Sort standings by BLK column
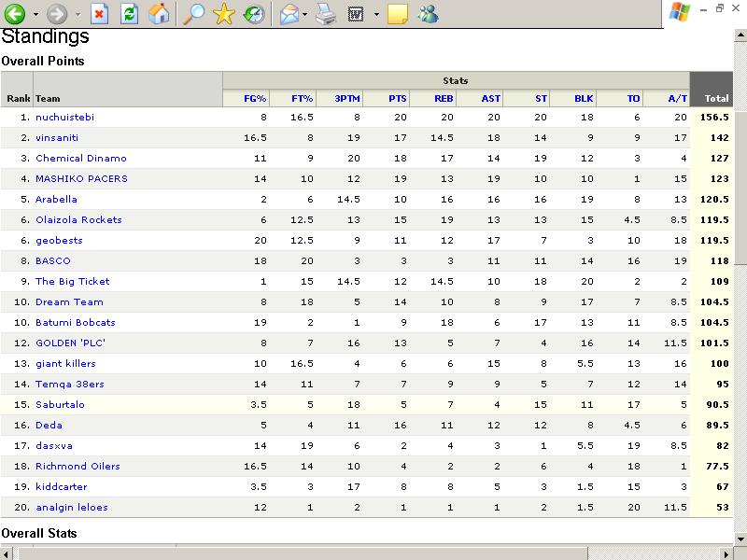The width and height of the screenshot is (747, 560). 584,99
